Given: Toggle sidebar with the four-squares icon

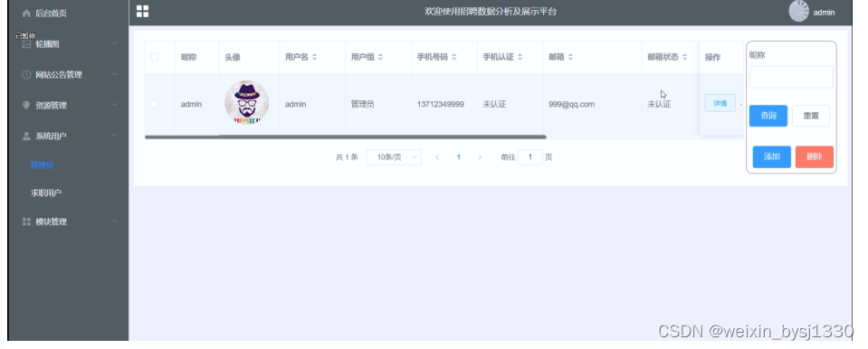Looking at the screenshot, I should pos(142,11).
